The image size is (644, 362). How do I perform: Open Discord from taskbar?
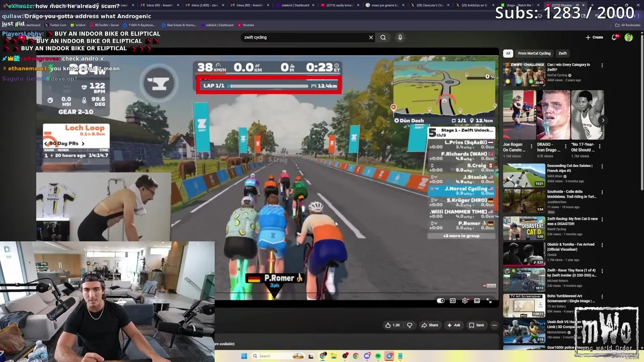click(x=367, y=356)
